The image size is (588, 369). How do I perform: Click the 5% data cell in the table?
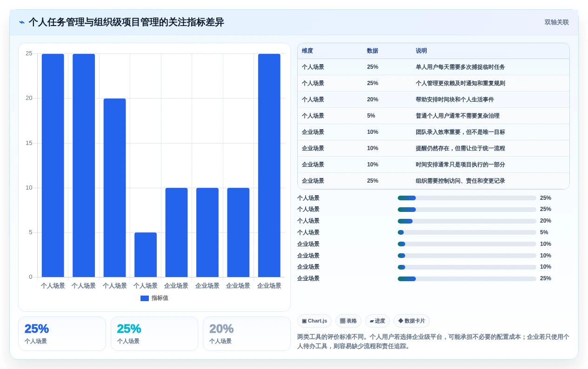click(371, 116)
